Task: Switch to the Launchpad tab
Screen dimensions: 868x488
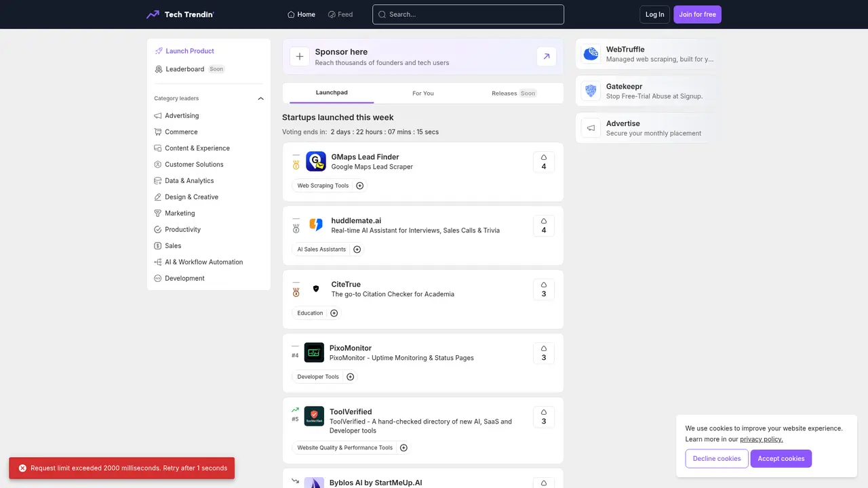Action: point(332,93)
